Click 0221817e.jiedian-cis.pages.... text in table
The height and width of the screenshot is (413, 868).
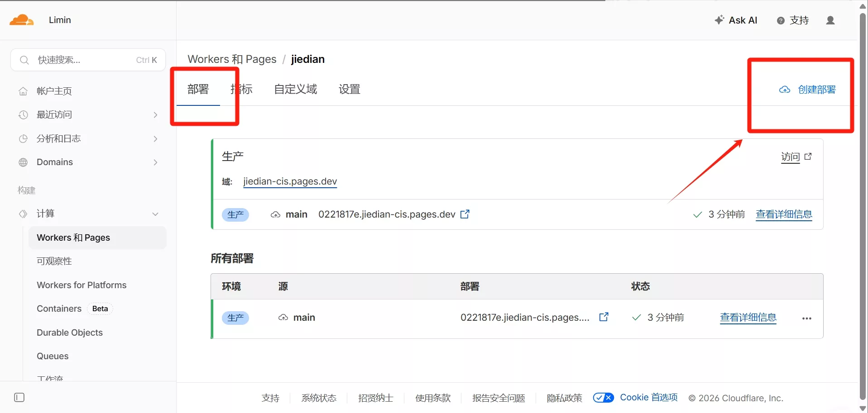pos(525,318)
